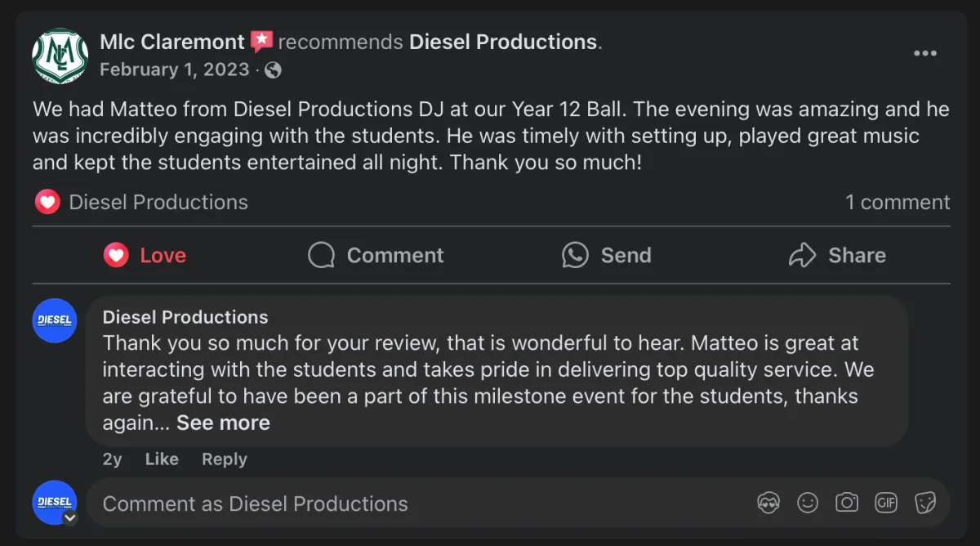Screen dimensions: 980x546
Task: Open the GIF picker
Action: coord(886,503)
